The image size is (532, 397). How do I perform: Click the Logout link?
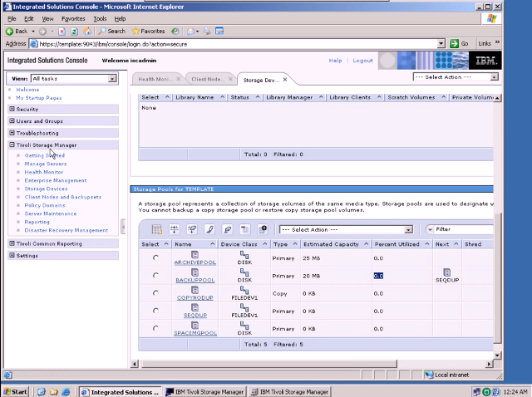coord(362,61)
